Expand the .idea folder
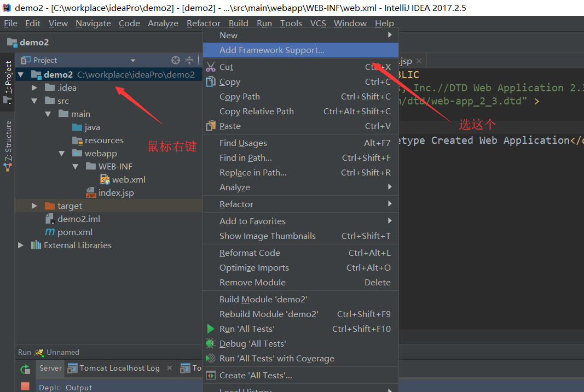This screenshot has height=392, width=584. tap(34, 88)
